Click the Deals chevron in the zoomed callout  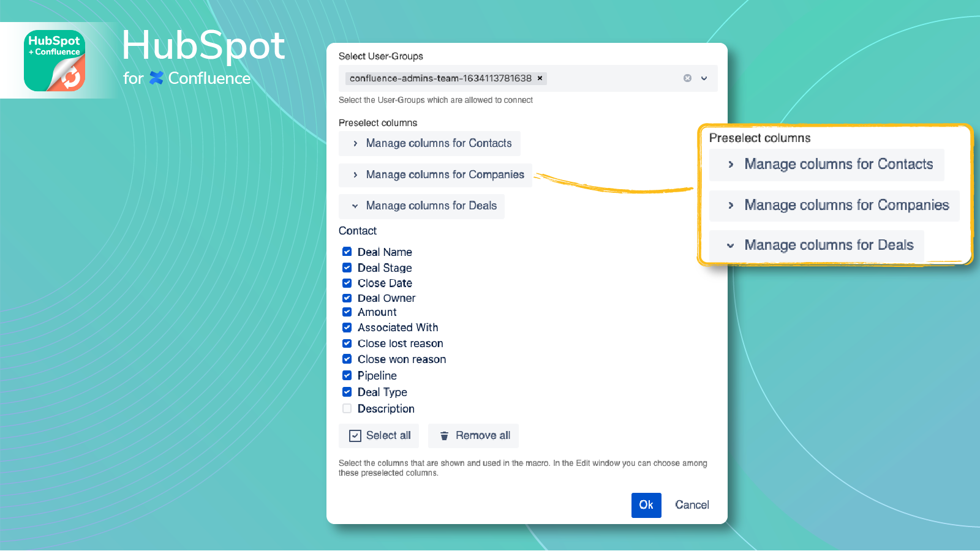(x=730, y=246)
